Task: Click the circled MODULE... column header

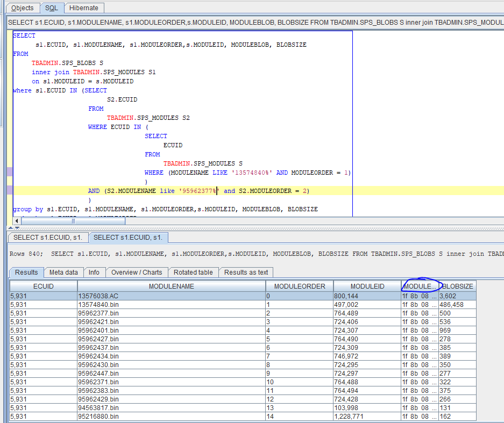Action: (x=420, y=286)
